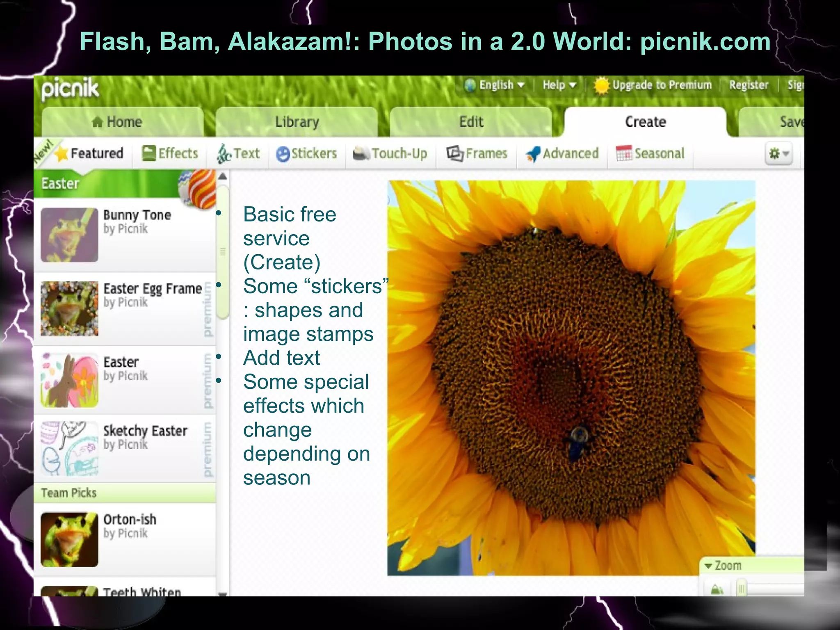Open the Advanced sub-tab

[x=562, y=154]
